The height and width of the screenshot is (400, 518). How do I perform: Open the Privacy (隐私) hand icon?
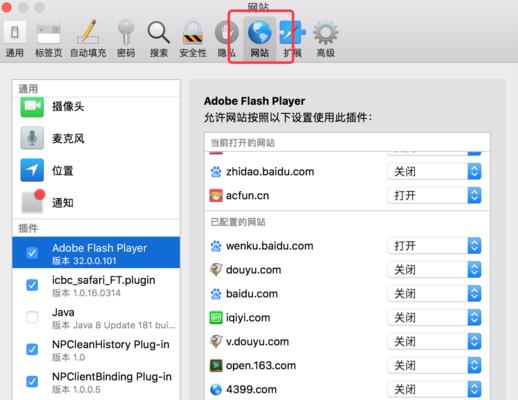coord(226,33)
